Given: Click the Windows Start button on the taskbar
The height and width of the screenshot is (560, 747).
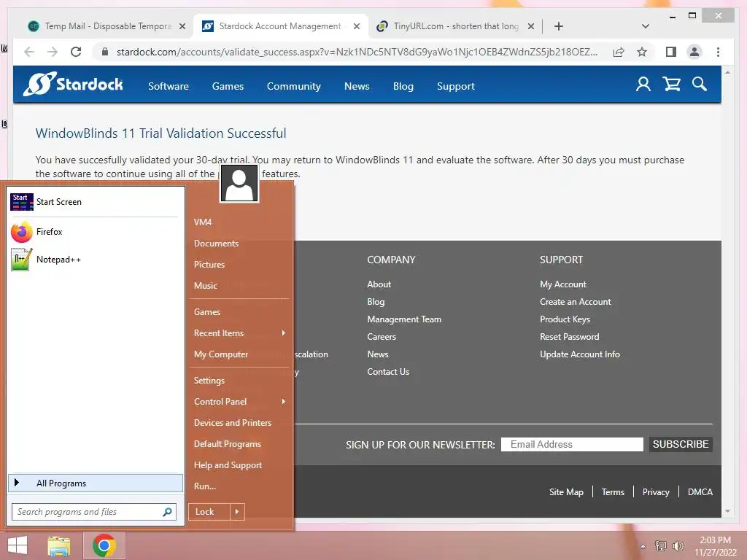Looking at the screenshot, I should 18,545.
